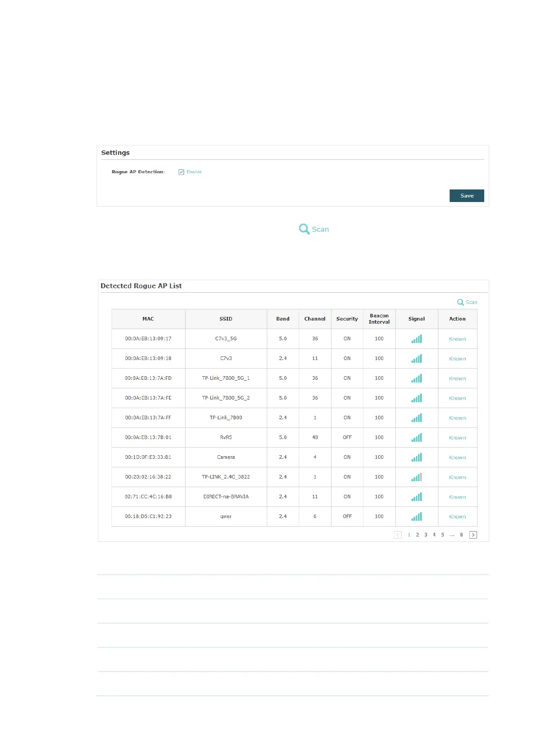Click Security OFF in qwer row

[x=347, y=516]
